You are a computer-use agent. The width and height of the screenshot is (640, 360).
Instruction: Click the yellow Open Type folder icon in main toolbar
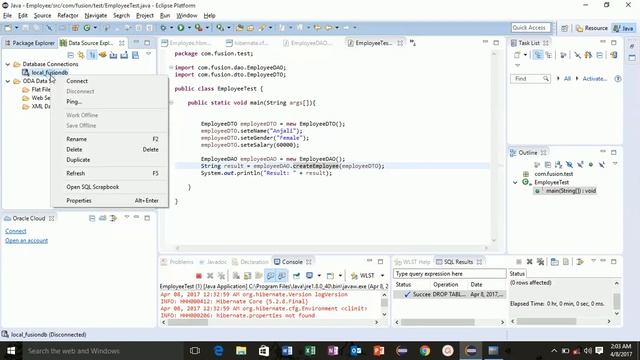[240, 28]
